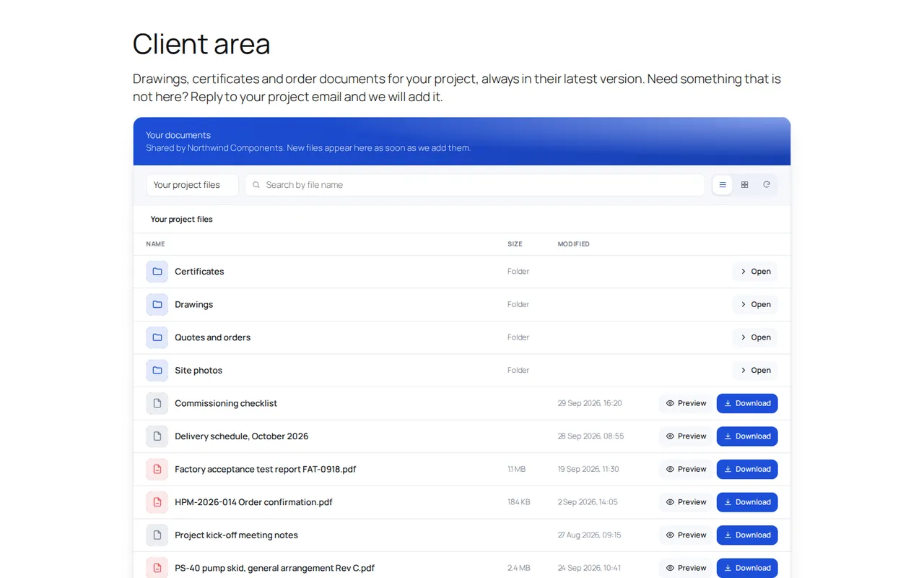Download the Project kick-off meeting notes

[x=747, y=535]
